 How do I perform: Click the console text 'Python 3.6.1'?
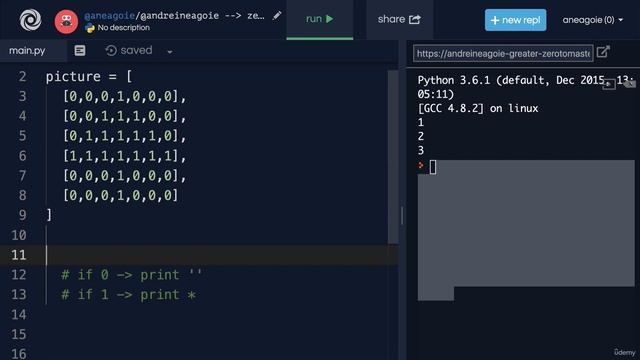click(x=453, y=80)
